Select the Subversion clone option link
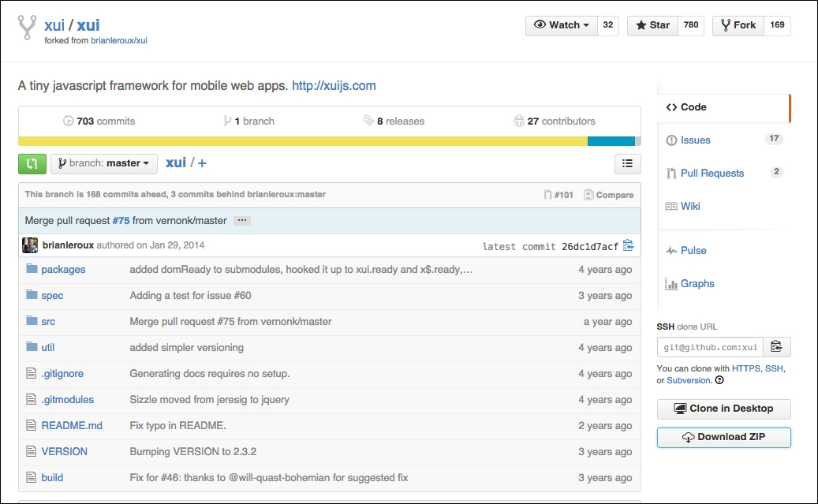The image size is (818, 504). (689, 380)
